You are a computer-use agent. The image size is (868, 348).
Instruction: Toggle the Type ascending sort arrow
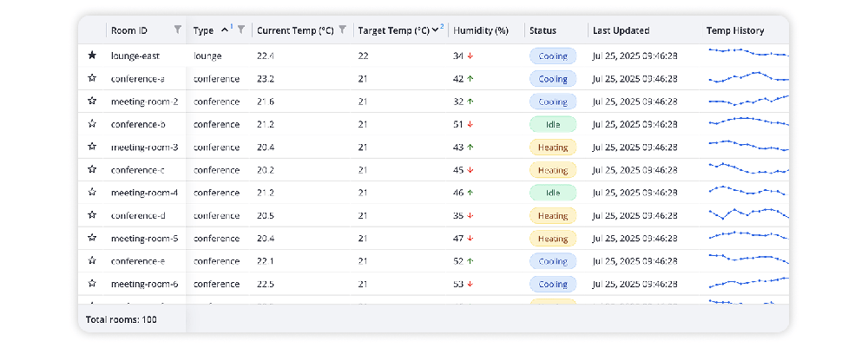(225, 30)
